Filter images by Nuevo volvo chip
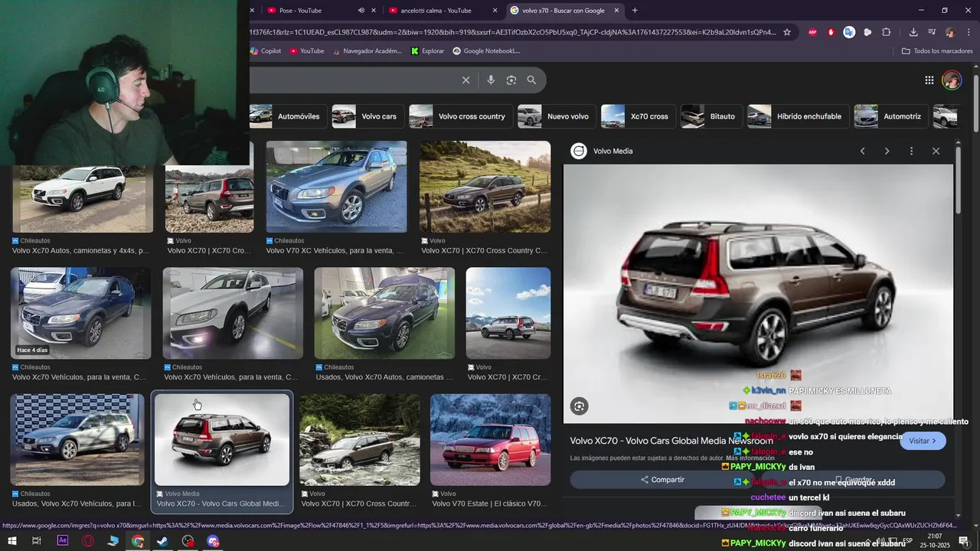This screenshot has width=980, height=551. coord(556,116)
